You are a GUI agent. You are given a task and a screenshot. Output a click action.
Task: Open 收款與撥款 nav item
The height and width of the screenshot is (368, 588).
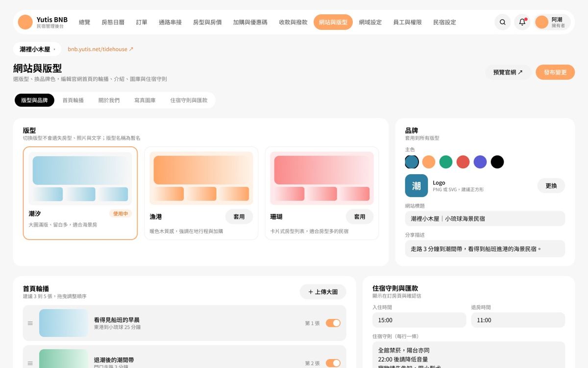click(294, 22)
